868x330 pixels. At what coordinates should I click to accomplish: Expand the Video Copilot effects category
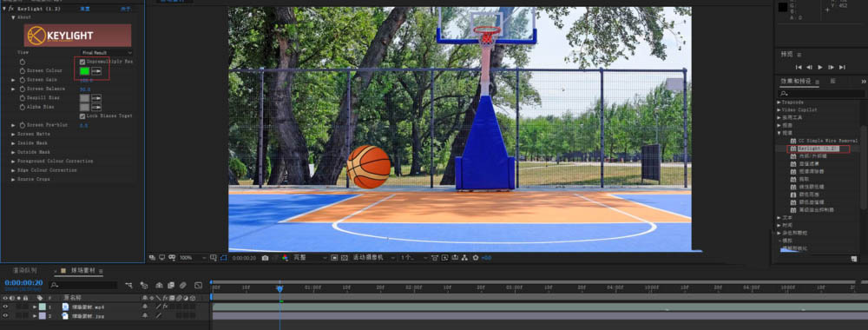(x=779, y=109)
